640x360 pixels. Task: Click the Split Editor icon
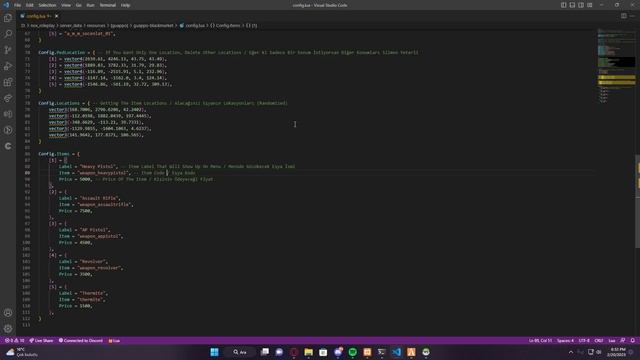click(623, 16)
